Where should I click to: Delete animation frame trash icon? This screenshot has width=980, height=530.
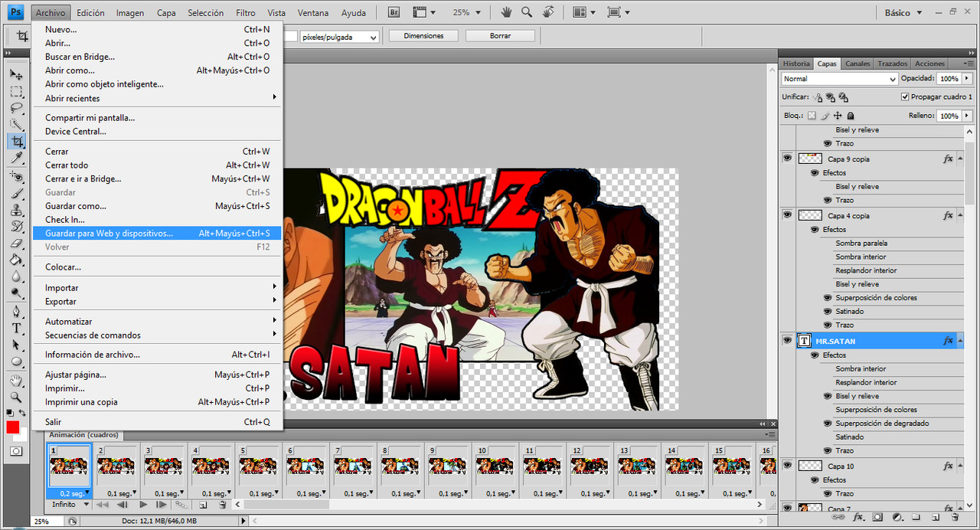coord(223,505)
